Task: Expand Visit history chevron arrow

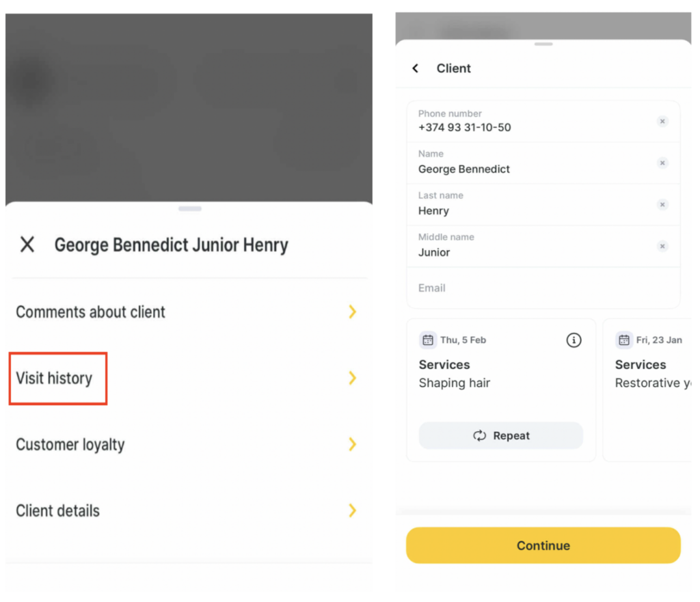Action: 352,378
